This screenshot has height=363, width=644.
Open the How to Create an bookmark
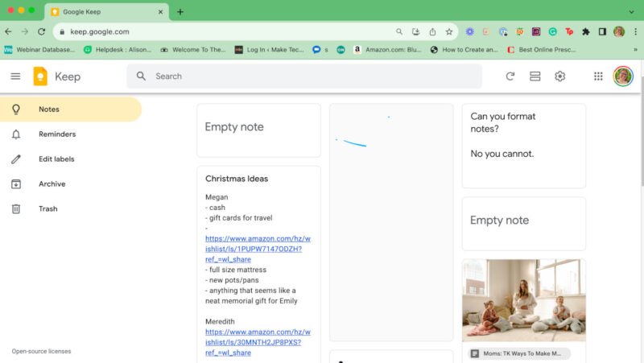coord(464,50)
